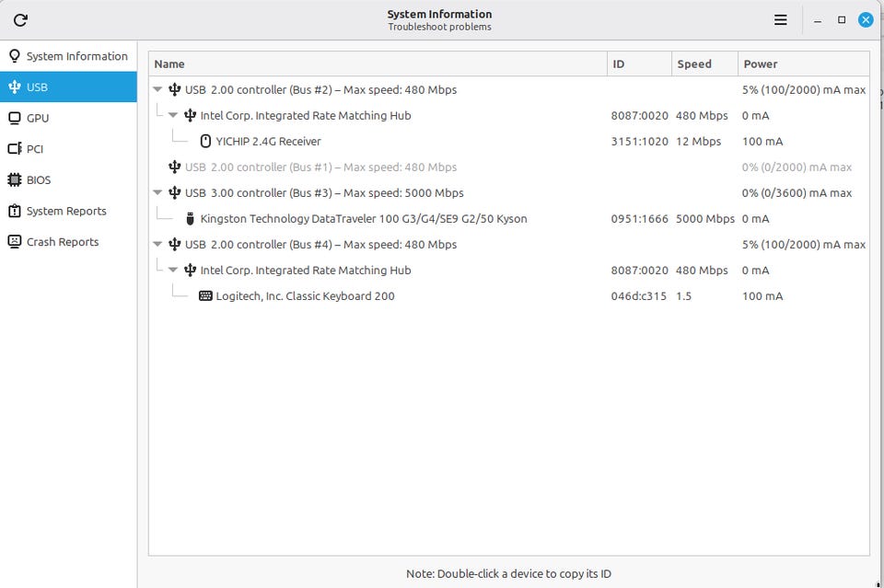Click the USB icon of the Bus #1 controller

pos(175,167)
